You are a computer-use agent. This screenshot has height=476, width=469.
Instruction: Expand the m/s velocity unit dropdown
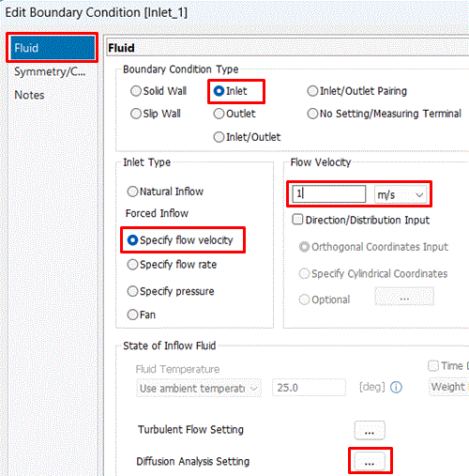(401, 194)
